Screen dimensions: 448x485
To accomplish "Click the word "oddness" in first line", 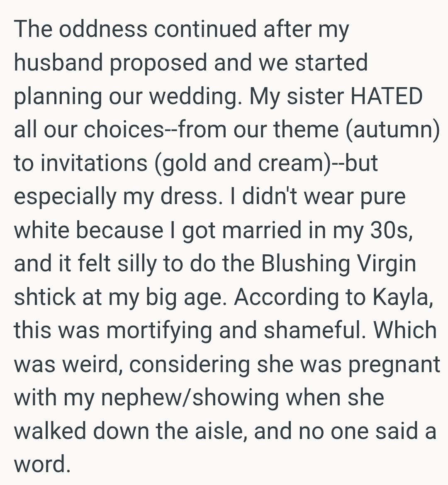I will pyautogui.click(x=103, y=30).
